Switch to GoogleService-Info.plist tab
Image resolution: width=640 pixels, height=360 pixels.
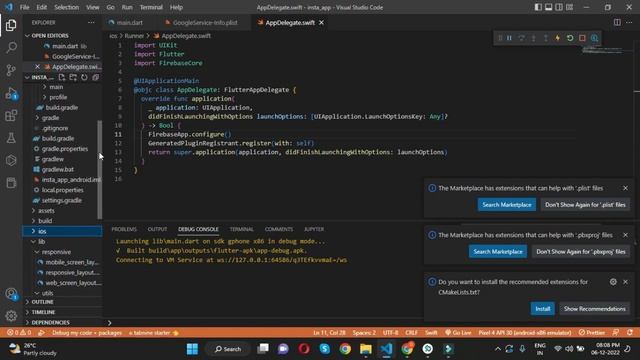[204, 22]
